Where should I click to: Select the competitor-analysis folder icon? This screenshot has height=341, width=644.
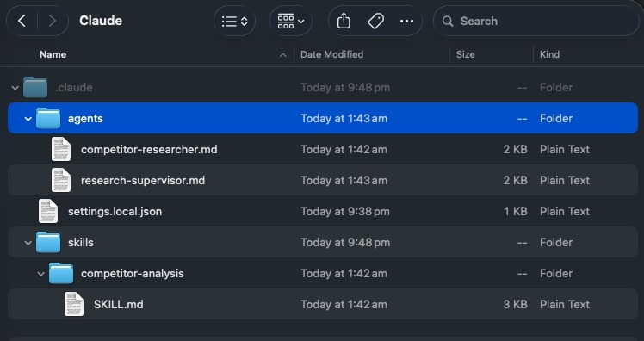click(61, 273)
